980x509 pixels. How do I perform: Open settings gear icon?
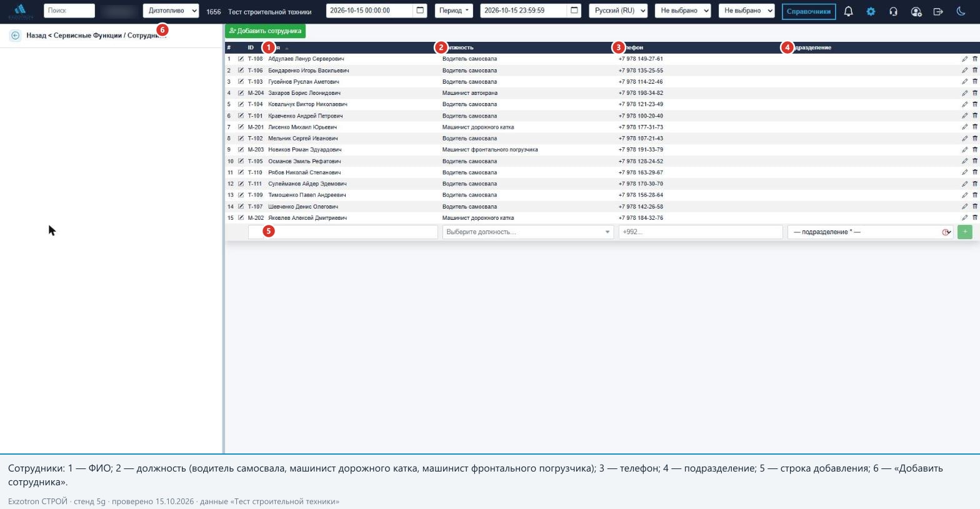coord(871,11)
